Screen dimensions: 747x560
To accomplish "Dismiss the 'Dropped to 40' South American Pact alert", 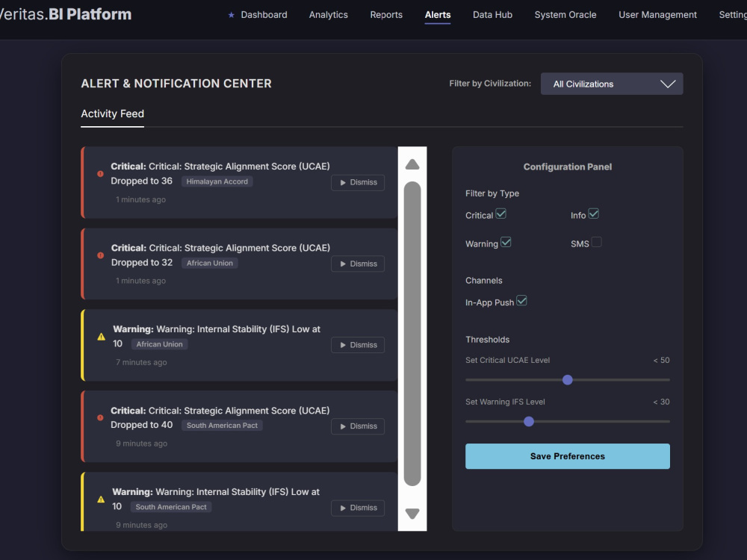I will pos(358,426).
